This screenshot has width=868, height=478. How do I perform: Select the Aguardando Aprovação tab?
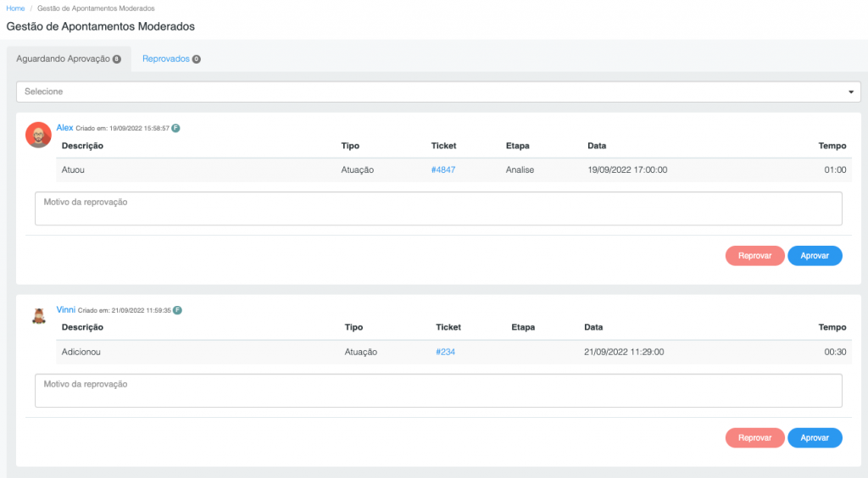pos(69,58)
